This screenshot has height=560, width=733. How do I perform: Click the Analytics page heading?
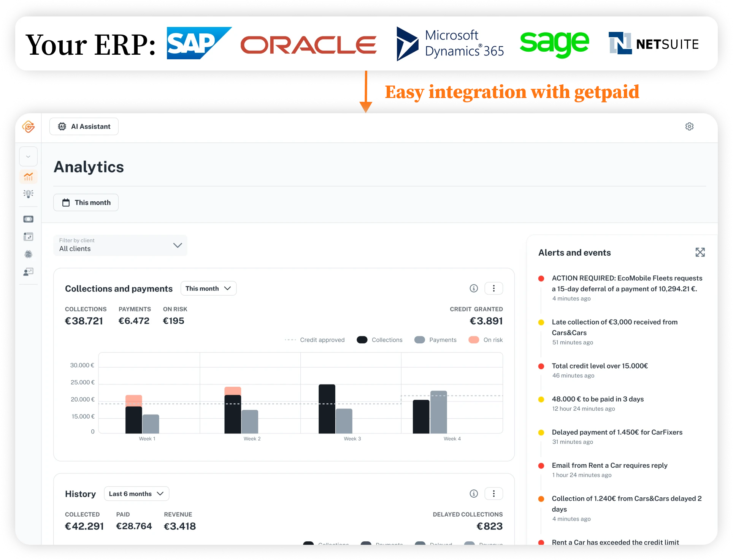tap(89, 167)
